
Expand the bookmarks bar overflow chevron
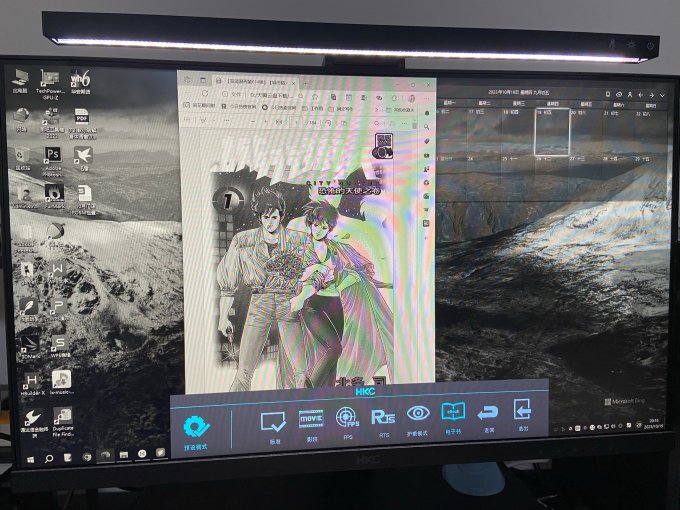coord(376,109)
